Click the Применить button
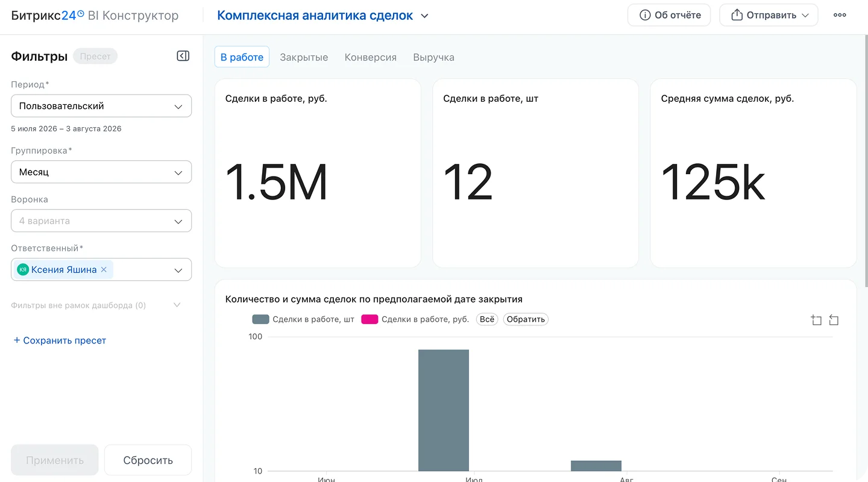Screen dimensions: 868x482 (55, 460)
